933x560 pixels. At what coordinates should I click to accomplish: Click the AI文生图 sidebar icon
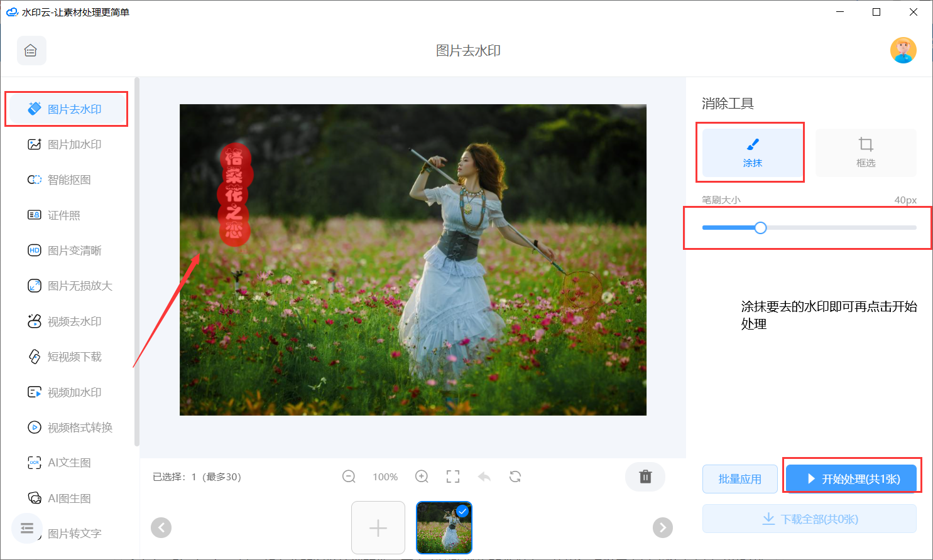(x=35, y=463)
